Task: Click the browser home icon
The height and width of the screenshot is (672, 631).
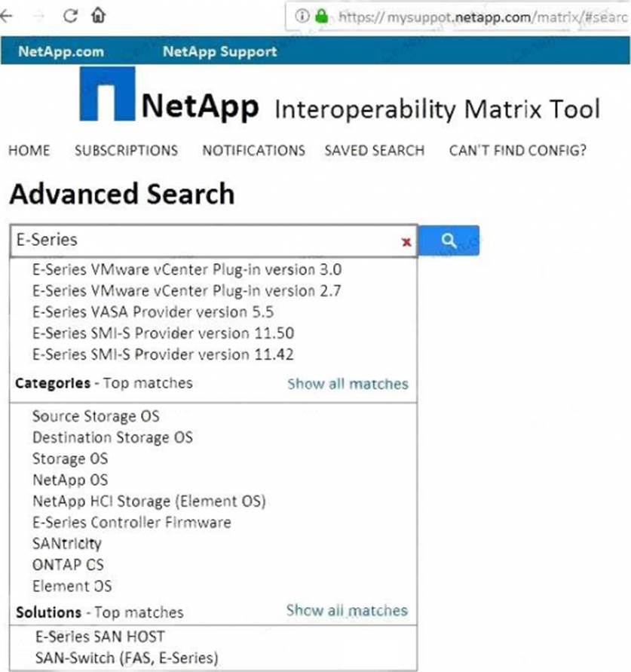Action: click(98, 16)
